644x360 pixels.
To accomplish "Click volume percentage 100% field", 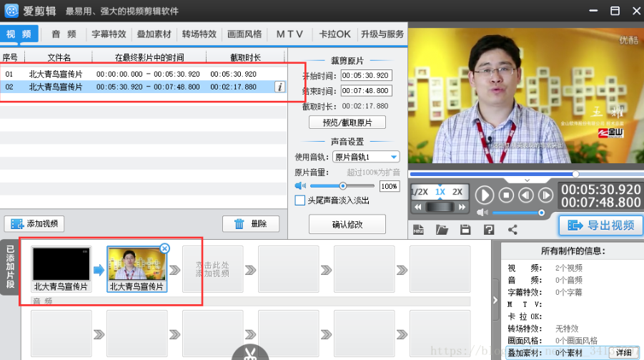I will pyautogui.click(x=389, y=186).
